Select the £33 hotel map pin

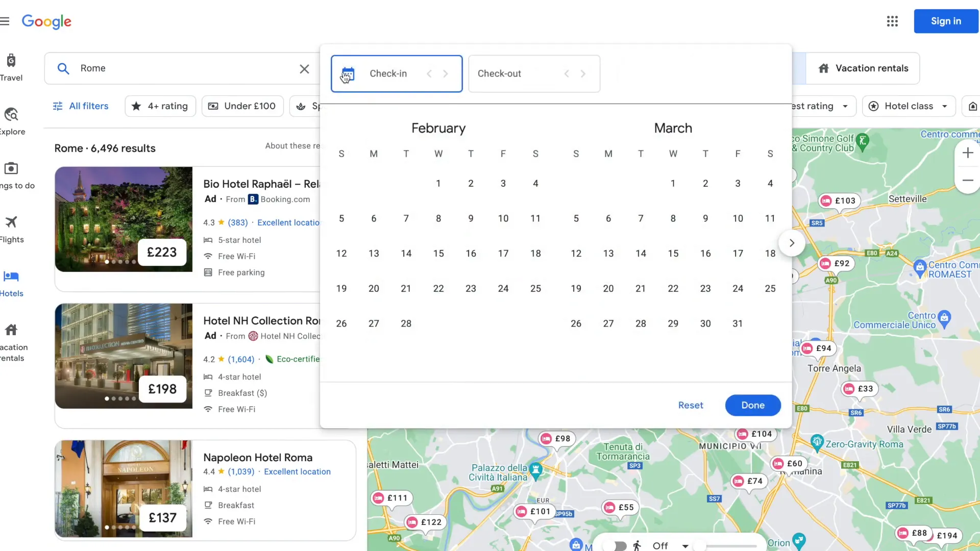click(860, 389)
